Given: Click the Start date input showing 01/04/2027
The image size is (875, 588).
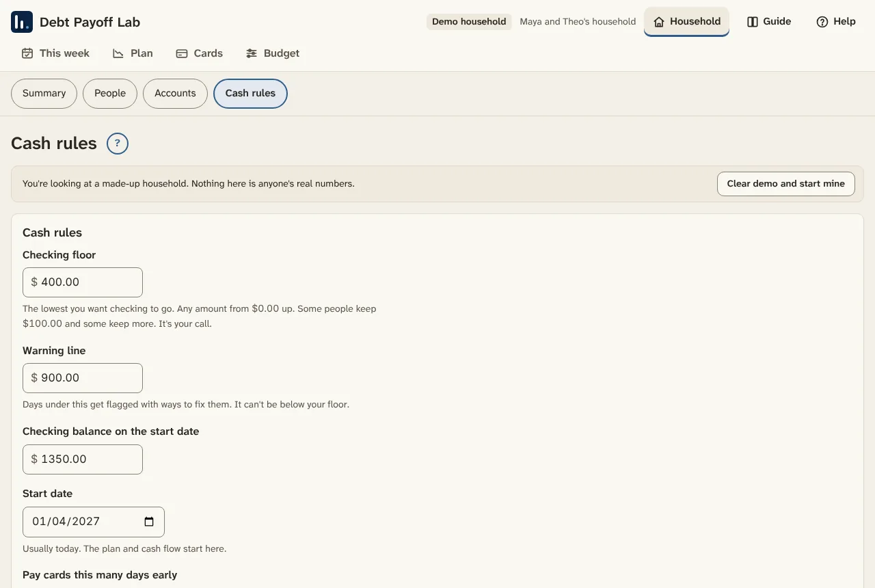Looking at the screenshot, I should (x=94, y=522).
